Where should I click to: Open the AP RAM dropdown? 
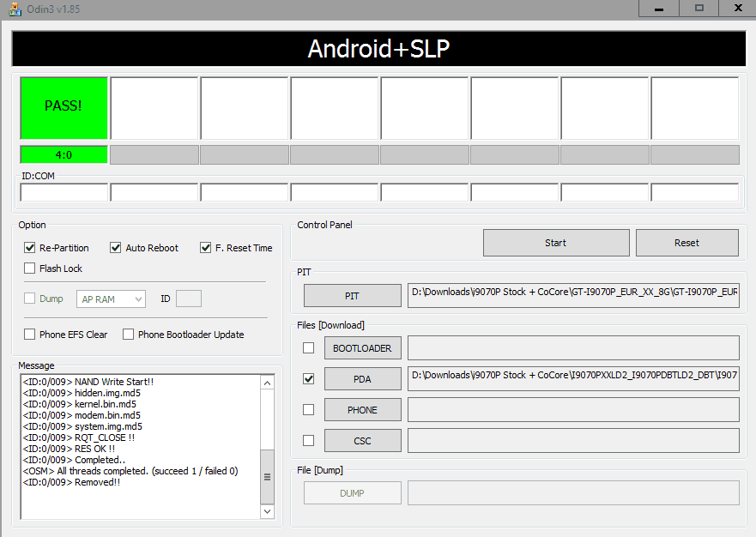pos(111,299)
